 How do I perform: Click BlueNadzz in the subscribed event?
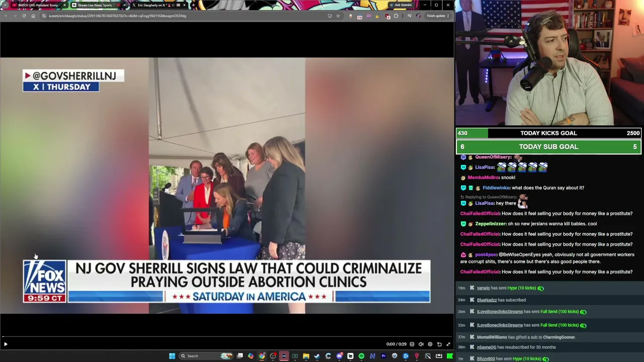pyautogui.click(x=487, y=300)
